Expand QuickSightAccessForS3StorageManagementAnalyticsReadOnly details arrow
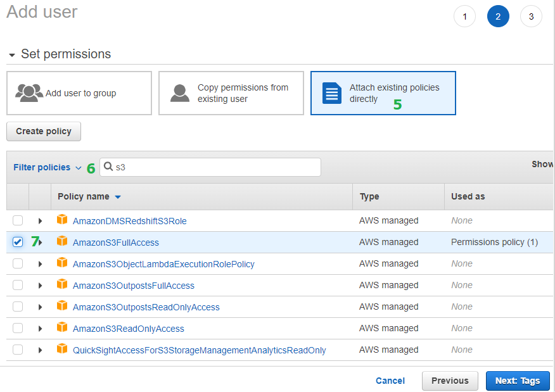Viewport: 555px width, 392px height. pyautogui.click(x=40, y=351)
